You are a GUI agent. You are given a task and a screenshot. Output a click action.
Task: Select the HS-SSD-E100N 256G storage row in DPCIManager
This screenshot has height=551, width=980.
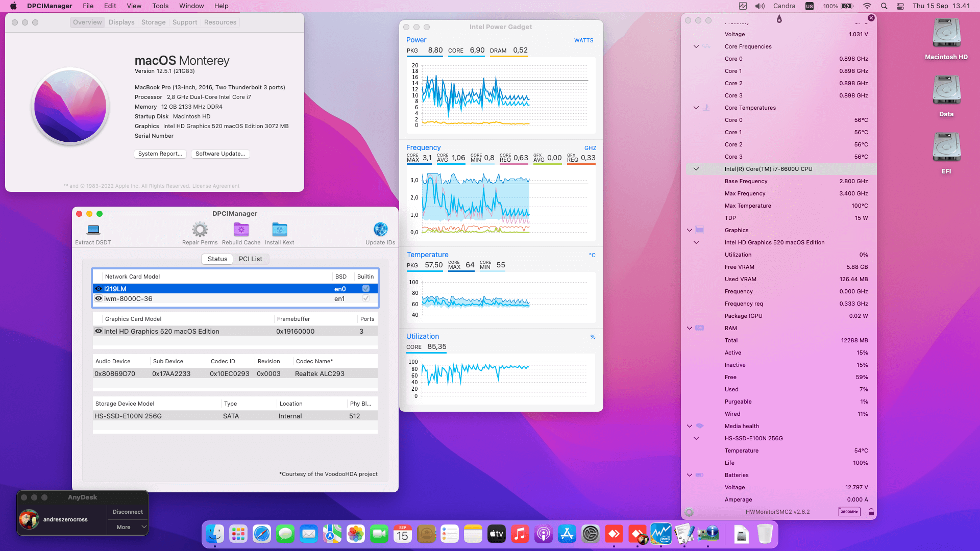[x=235, y=416]
